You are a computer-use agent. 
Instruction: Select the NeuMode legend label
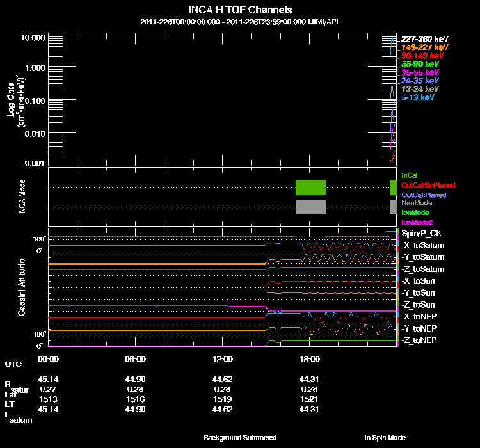tap(416, 203)
